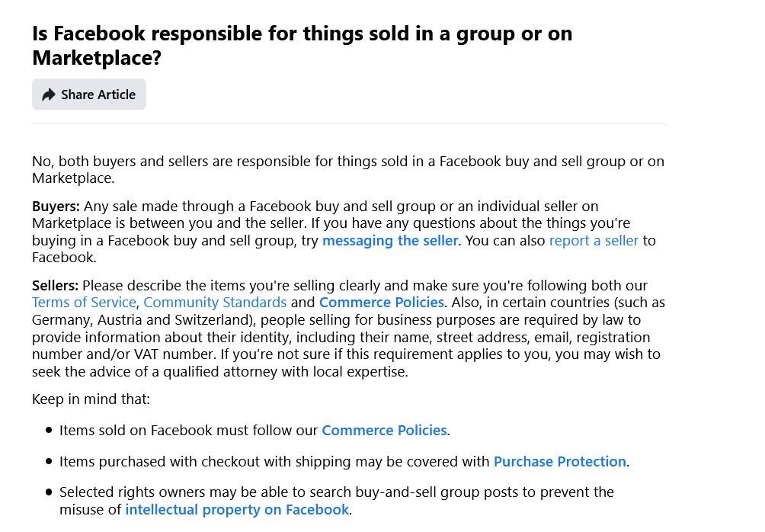Click Commerce Policies link in first bullet
The width and height of the screenshot is (765, 532).
384,431
